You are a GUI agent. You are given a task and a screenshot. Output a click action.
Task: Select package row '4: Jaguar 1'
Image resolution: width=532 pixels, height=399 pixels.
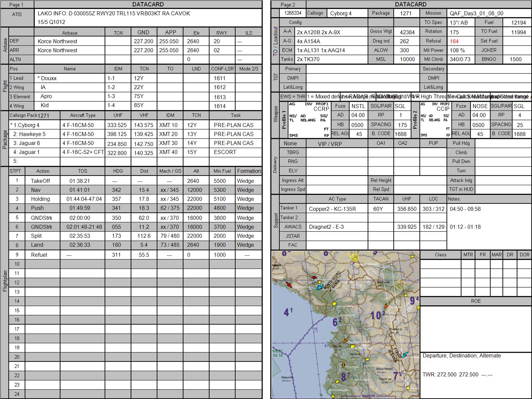(27, 152)
